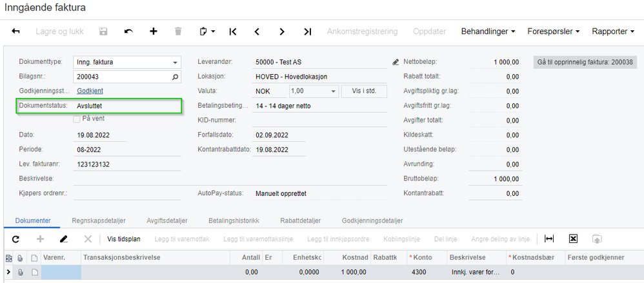The width and height of the screenshot is (644, 283).
Task: Switch to the Rabattdetaljer tab
Action: [300, 220]
